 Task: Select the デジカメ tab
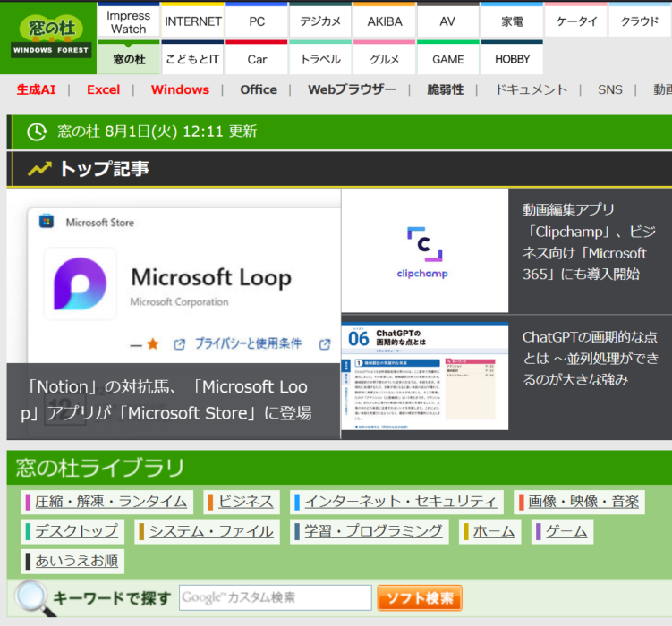(x=320, y=21)
